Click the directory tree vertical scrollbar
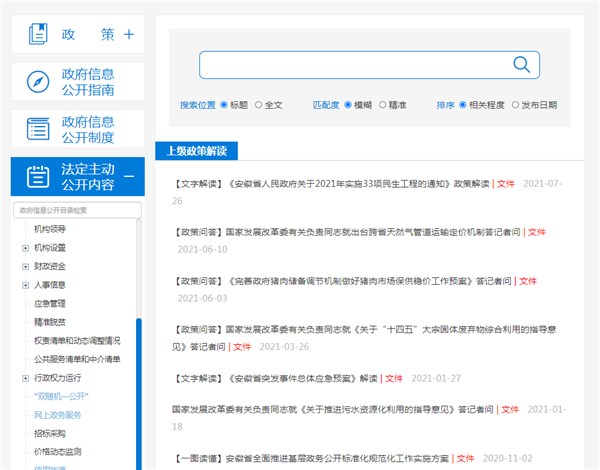This screenshot has width=600, height=470. 139,394
